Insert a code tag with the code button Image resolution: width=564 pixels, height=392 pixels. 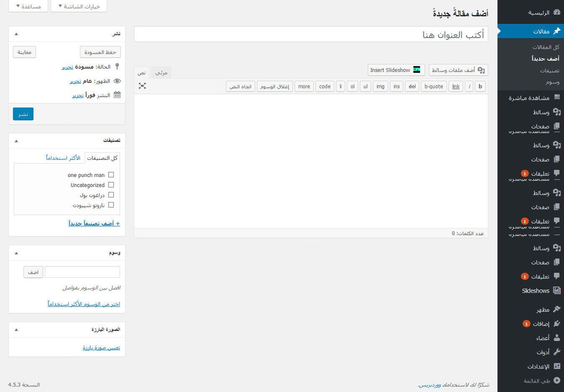coord(325,86)
